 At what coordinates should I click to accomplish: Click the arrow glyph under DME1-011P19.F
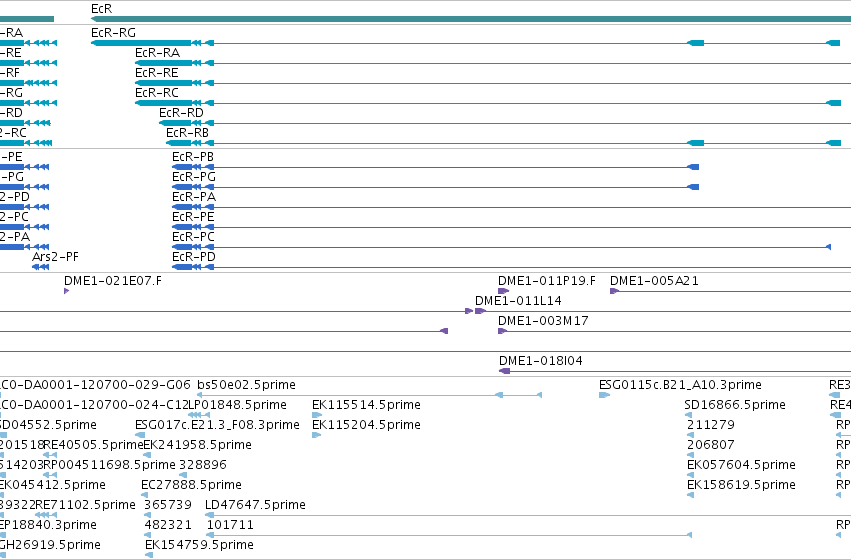pos(504,291)
